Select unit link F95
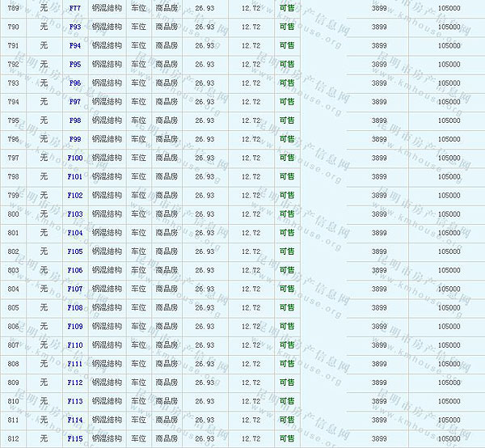The width and height of the screenshot is (485, 448). pyautogui.click(x=75, y=64)
